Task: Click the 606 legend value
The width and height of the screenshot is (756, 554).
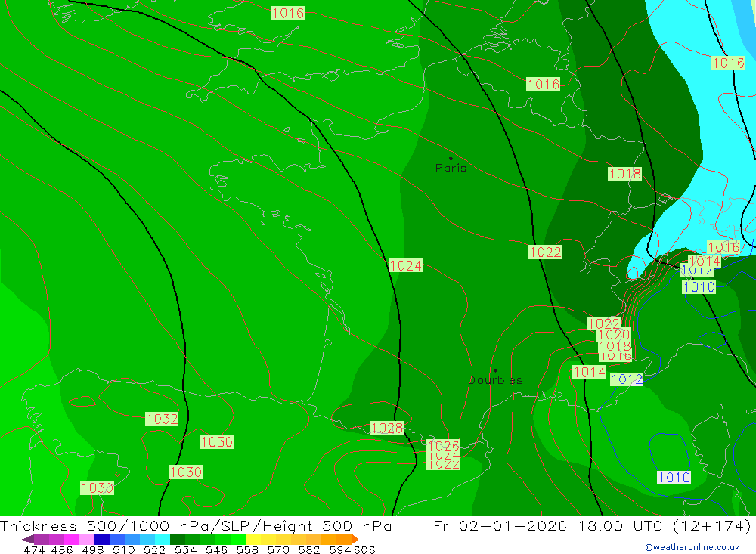Action: (x=364, y=550)
